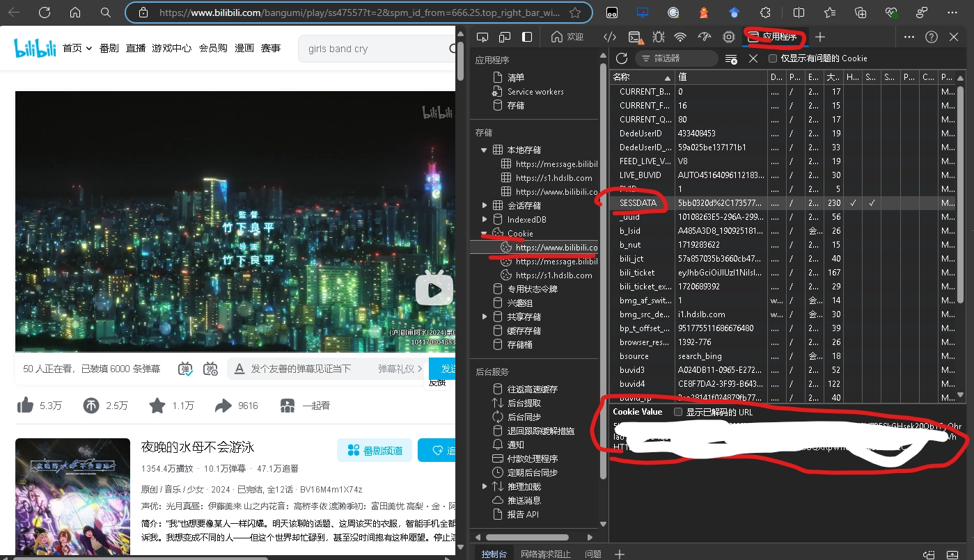Bookmark this page star in address bar

tap(575, 13)
